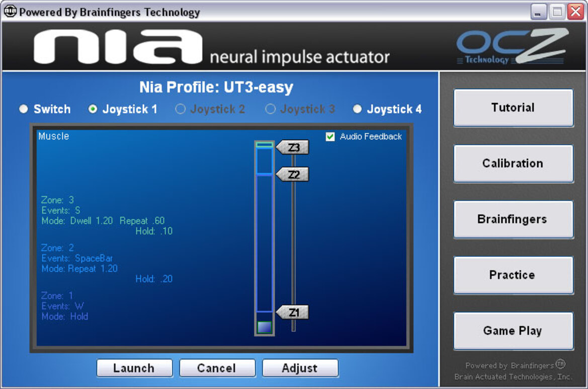The width and height of the screenshot is (588, 389).
Task: Select the Switch radio button
Action: click(23, 109)
